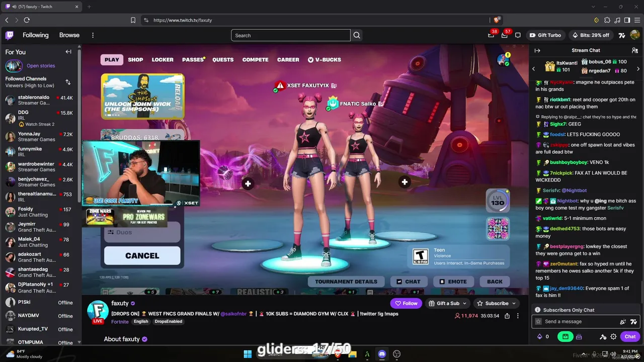Follow the faxuty channel
The width and height of the screenshot is (644, 362).
(406, 303)
